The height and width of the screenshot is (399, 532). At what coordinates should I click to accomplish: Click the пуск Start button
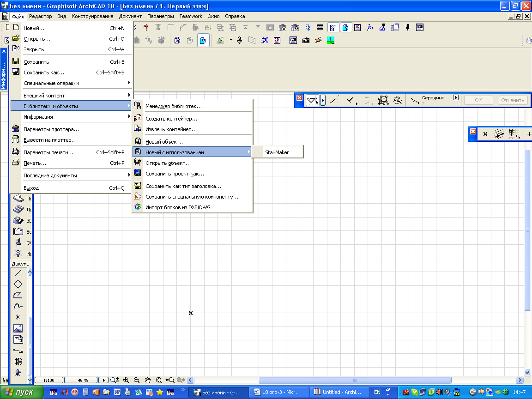tap(22, 392)
